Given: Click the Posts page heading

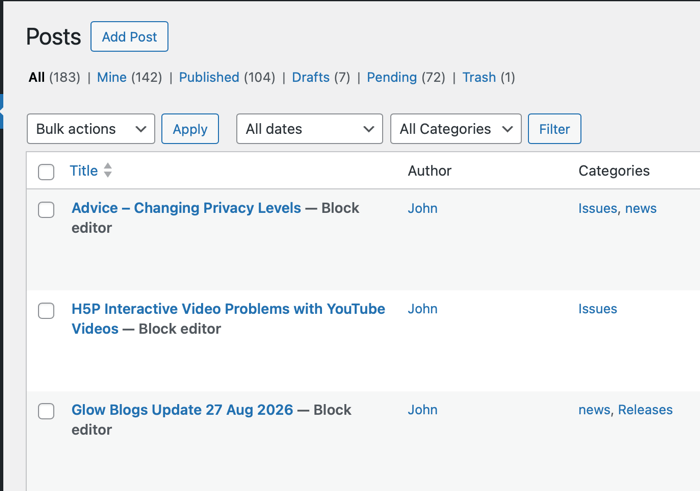Looking at the screenshot, I should pos(54,37).
